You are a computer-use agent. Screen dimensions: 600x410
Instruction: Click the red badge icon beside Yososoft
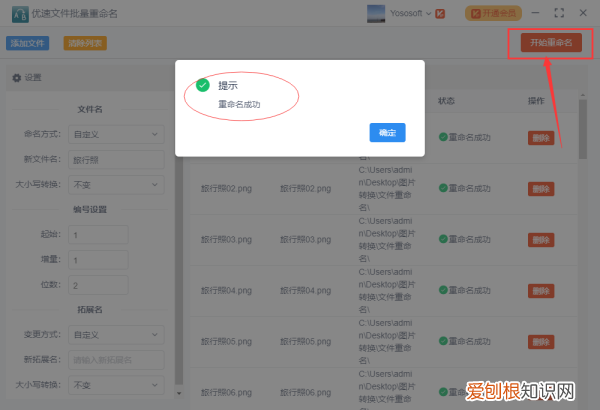tap(440, 14)
